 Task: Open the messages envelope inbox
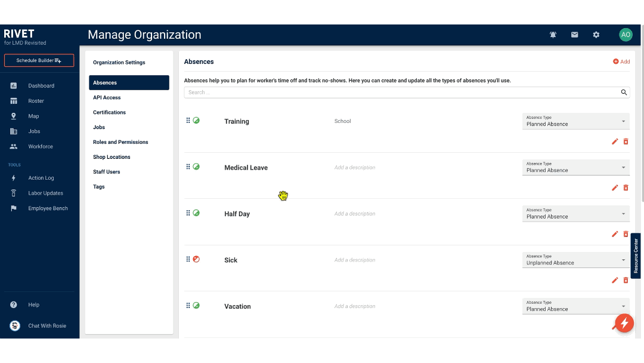(574, 35)
